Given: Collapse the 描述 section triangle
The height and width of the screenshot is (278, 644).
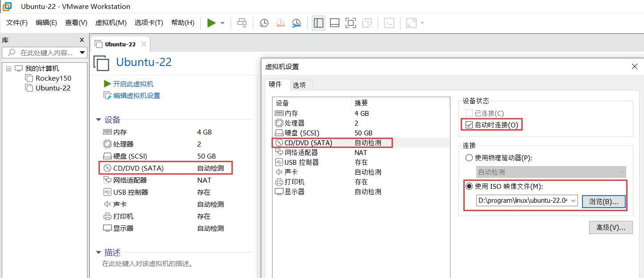Looking at the screenshot, I should tap(99, 253).
